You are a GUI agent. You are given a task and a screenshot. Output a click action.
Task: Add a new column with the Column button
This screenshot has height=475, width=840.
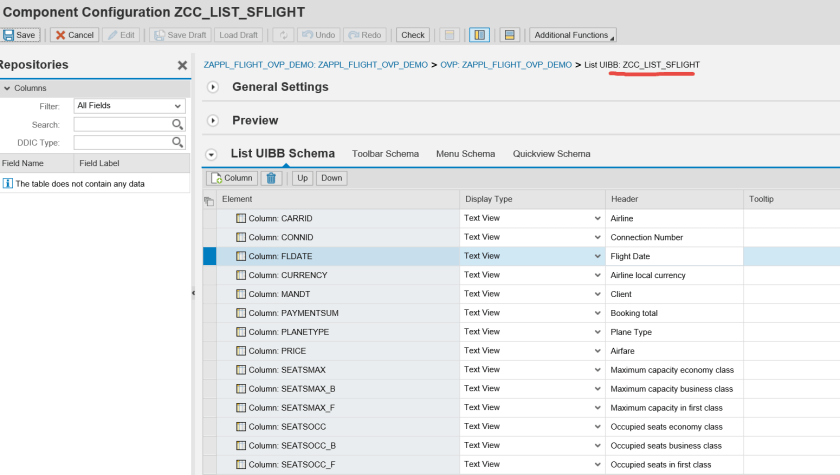231,178
